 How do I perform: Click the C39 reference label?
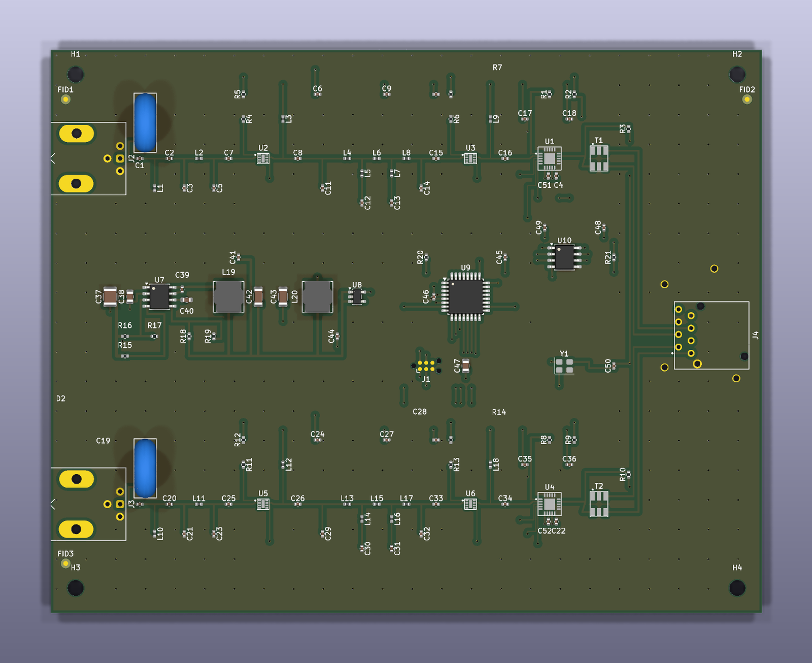click(x=182, y=275)
